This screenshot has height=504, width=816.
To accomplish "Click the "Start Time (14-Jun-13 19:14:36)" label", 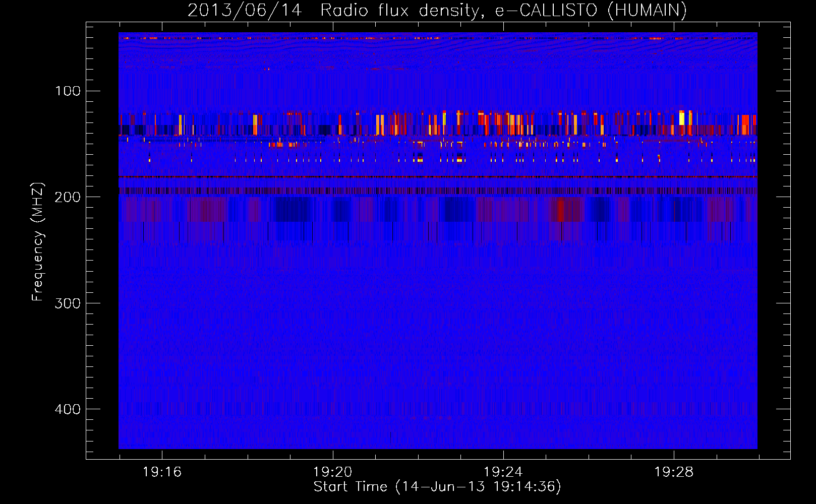I will coord(437,487).
